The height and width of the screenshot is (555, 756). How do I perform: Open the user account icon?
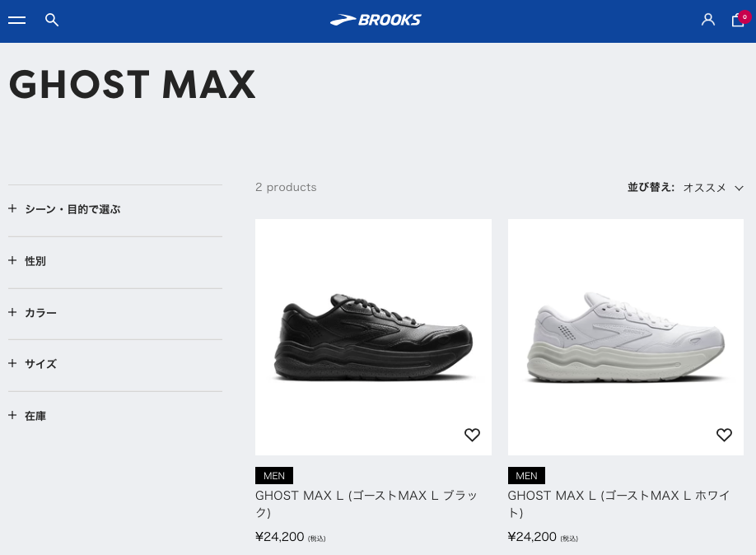[708, 20]
